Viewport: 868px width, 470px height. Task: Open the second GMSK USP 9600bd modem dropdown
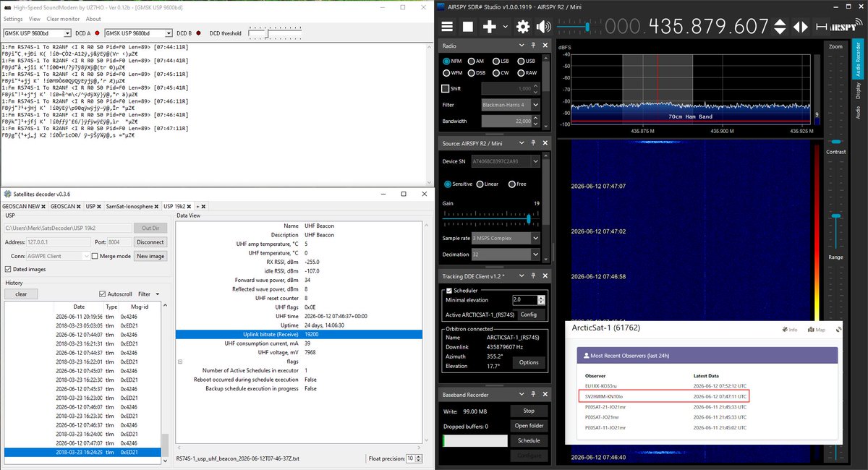point(138,33)
